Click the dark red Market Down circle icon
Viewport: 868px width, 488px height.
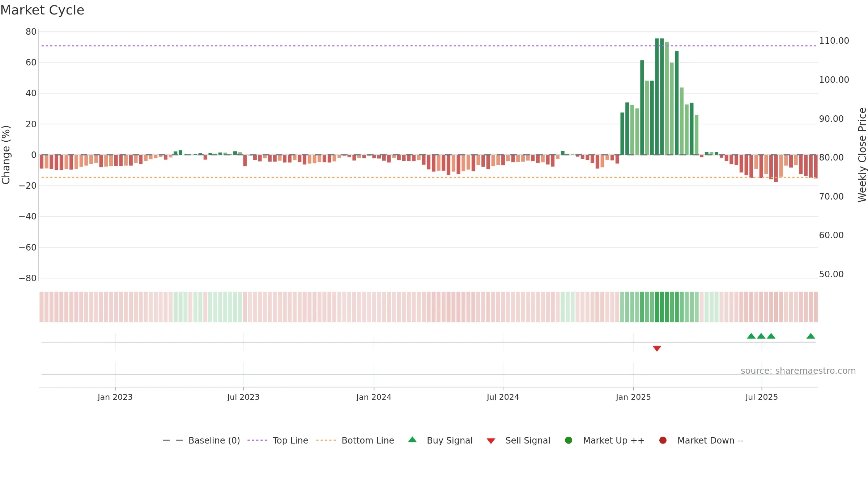point(663,440)
